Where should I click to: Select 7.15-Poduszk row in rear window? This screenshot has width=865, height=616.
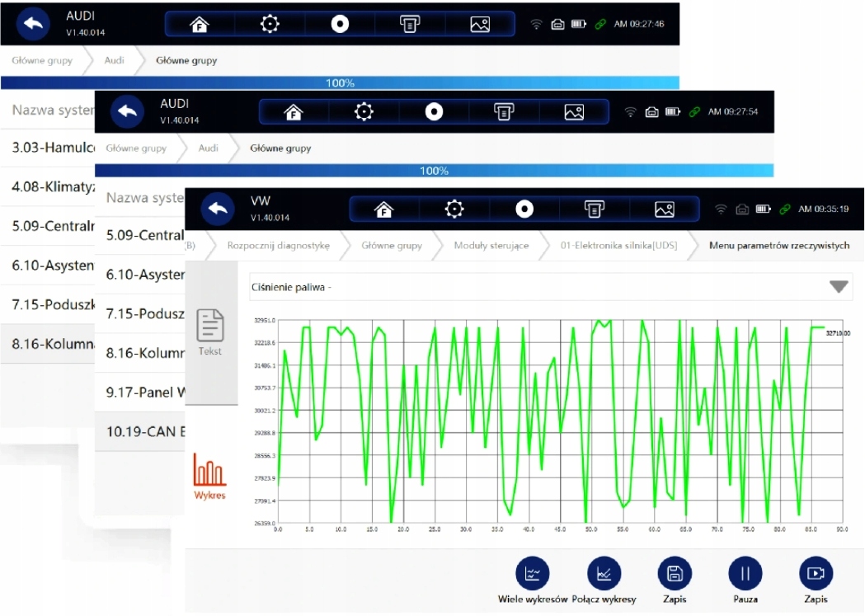(48, 303)
